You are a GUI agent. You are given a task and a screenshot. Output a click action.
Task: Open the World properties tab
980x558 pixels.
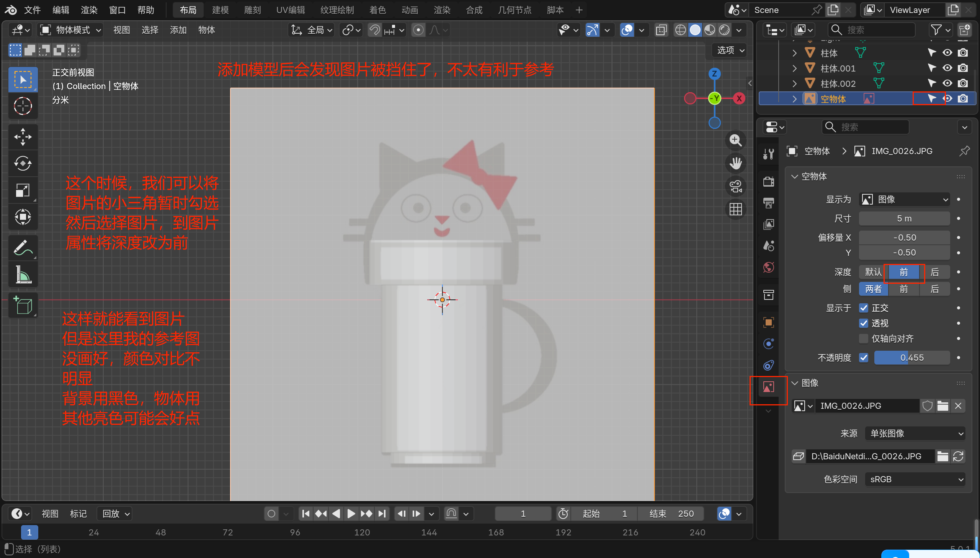click(x=768, y=267)
